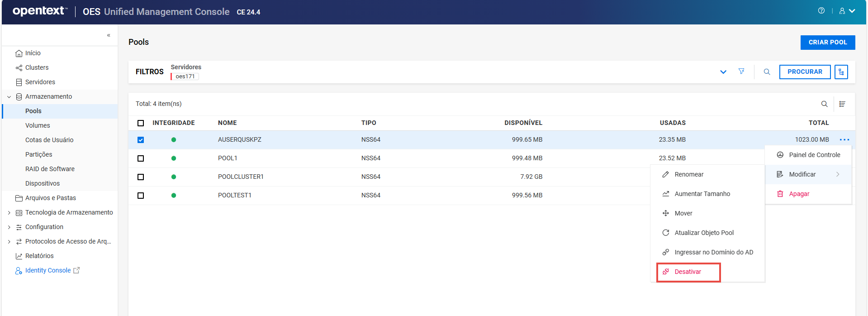This screenshot has height=316, width=868.
Task: Click the help question mark icon
Action: coord(821,11)
